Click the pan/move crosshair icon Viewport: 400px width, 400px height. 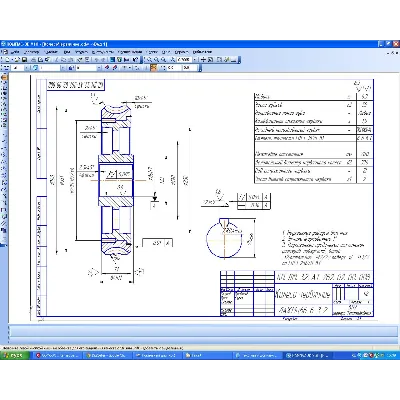point(203,60)
